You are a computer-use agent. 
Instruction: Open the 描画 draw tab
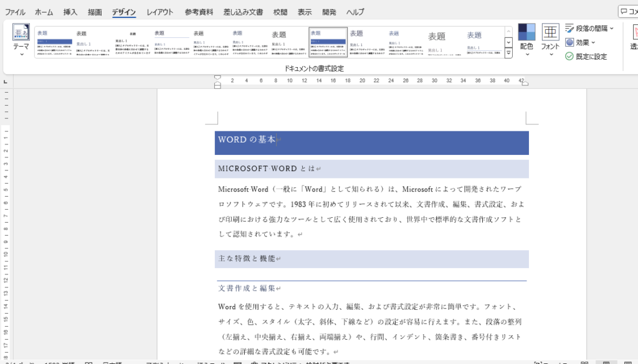(95, 12)
